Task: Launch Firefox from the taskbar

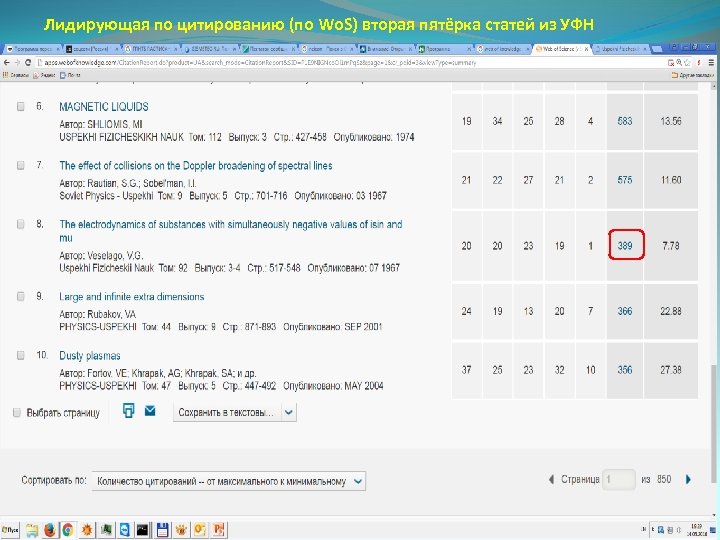Action: (x=50, y=530)
